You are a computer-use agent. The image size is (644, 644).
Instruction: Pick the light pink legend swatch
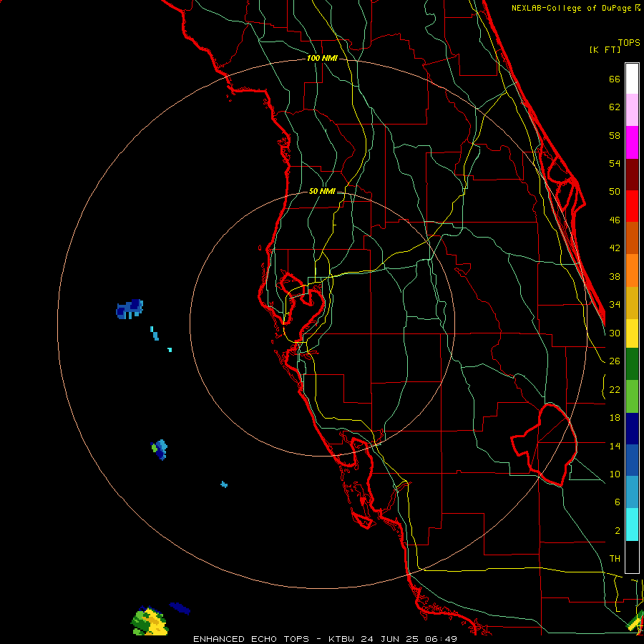click(632, 110)
